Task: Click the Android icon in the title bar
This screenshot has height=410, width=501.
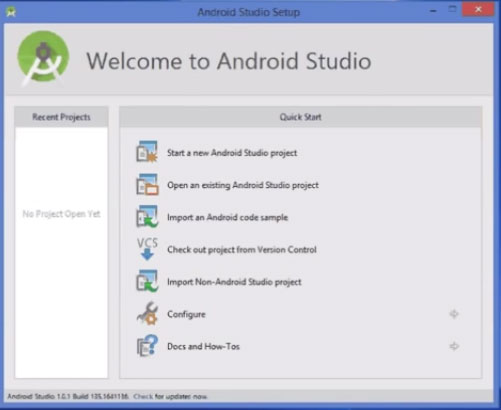Action: [11, 12]
